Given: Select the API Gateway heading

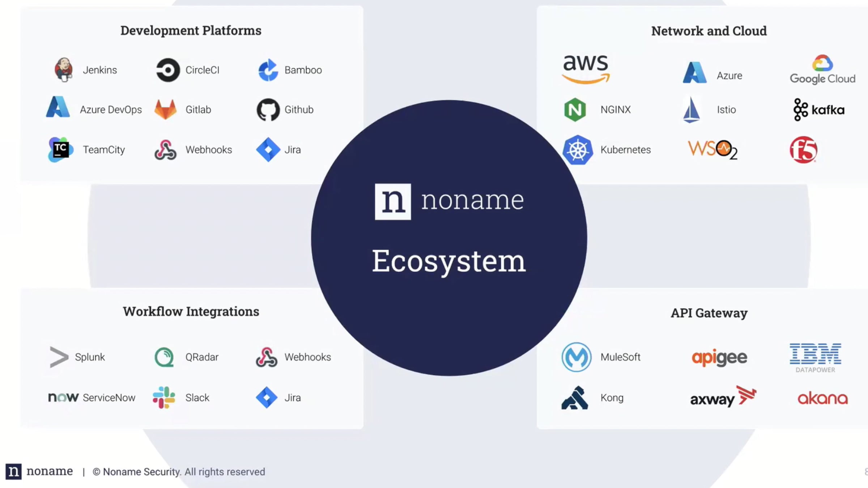Looking at the screenshot, I should pyautogui.click(x=709, y=313).
